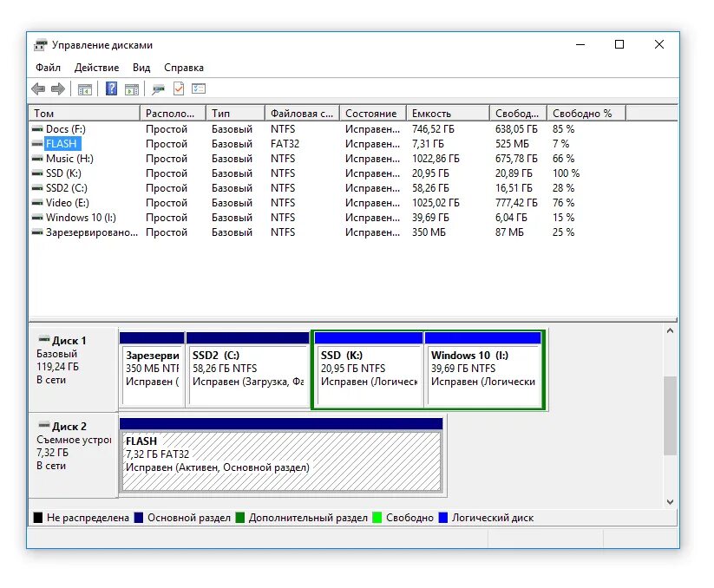Click disk pane scrollbar down arrow
The width and height of the screenshot is (714, 588).
[x=670, y=502]
